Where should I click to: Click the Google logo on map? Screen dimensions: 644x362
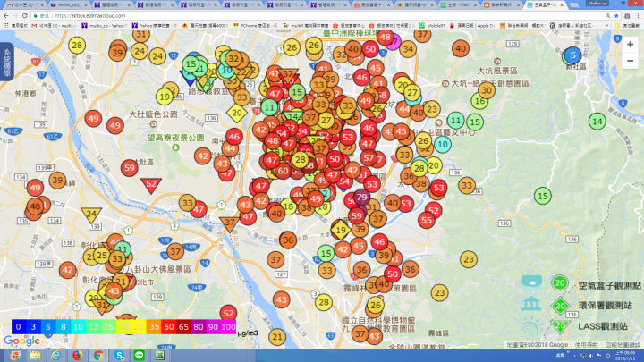click(21, 341)
